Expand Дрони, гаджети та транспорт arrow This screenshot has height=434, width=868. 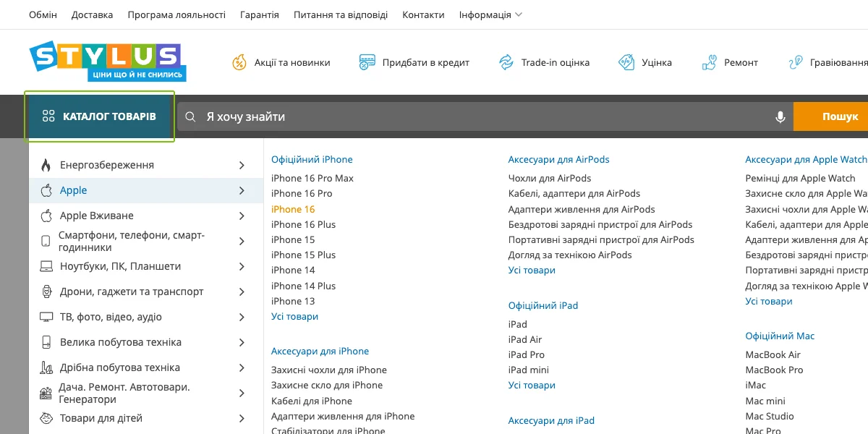242,292
